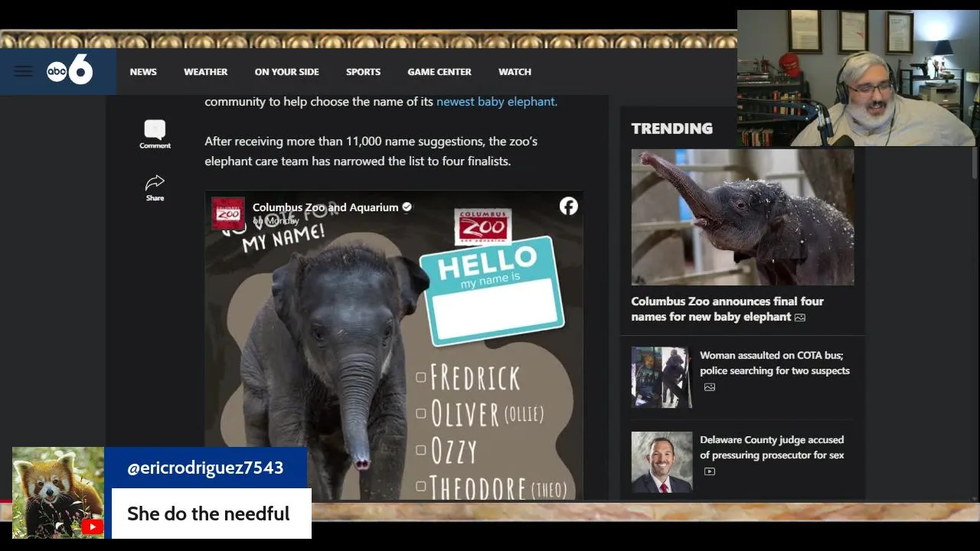The height and width of the screenshot is (551, 980).
Task: Click the Facebook logo icon in embed
Action: 568,206
